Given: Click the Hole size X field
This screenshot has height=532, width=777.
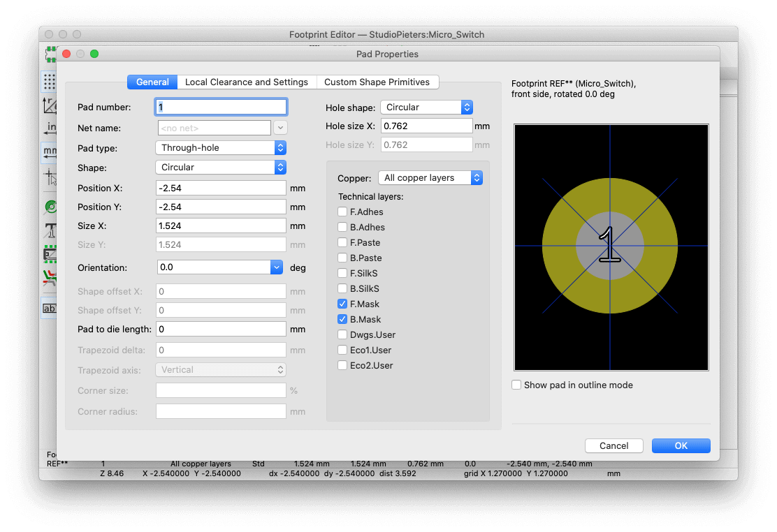Looking at the screenshot, I should (x=427, y=126).
